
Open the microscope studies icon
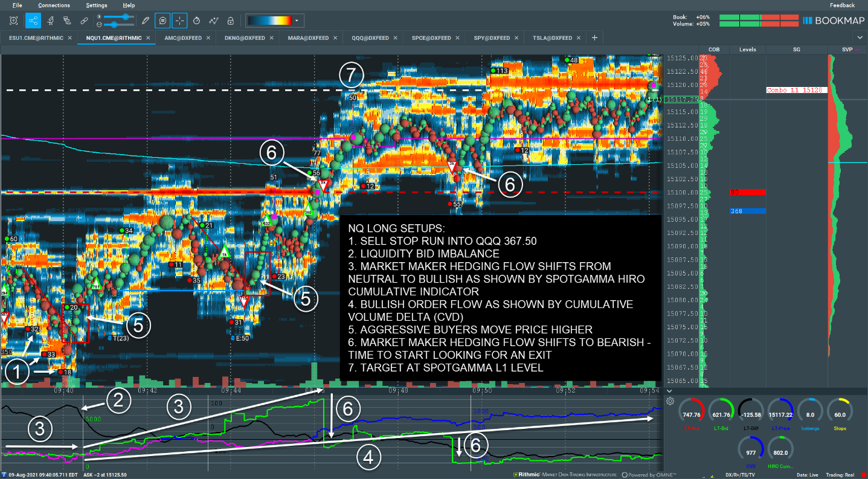click(51, 21)
